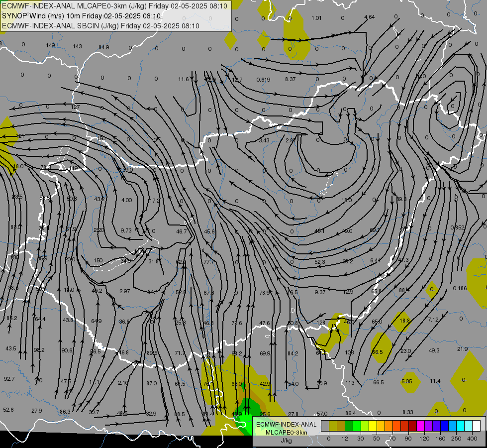This screenshot has width=487, height=448.
Task: Select the dark green legend swatch after 12
Action: click(x=349, y=426)
